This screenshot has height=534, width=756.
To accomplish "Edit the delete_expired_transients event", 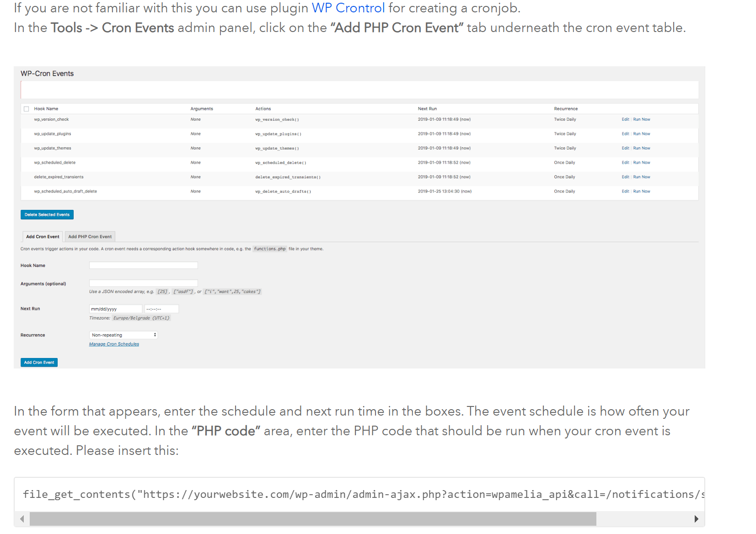I will point(625,177).
